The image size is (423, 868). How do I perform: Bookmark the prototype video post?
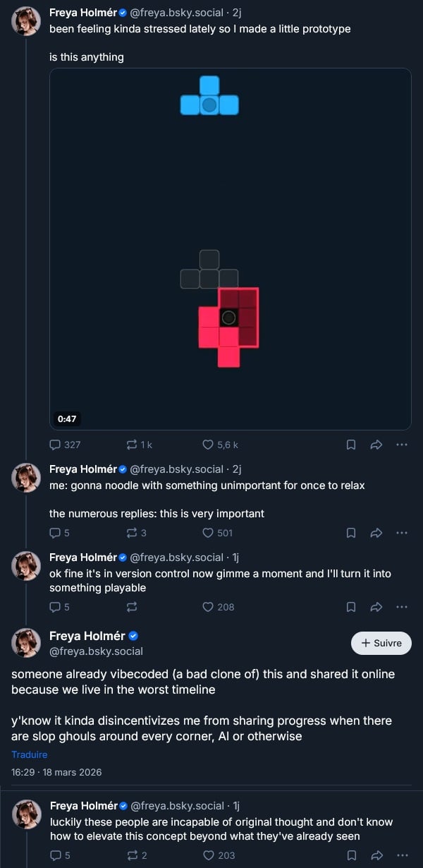[x=351, y=445]
